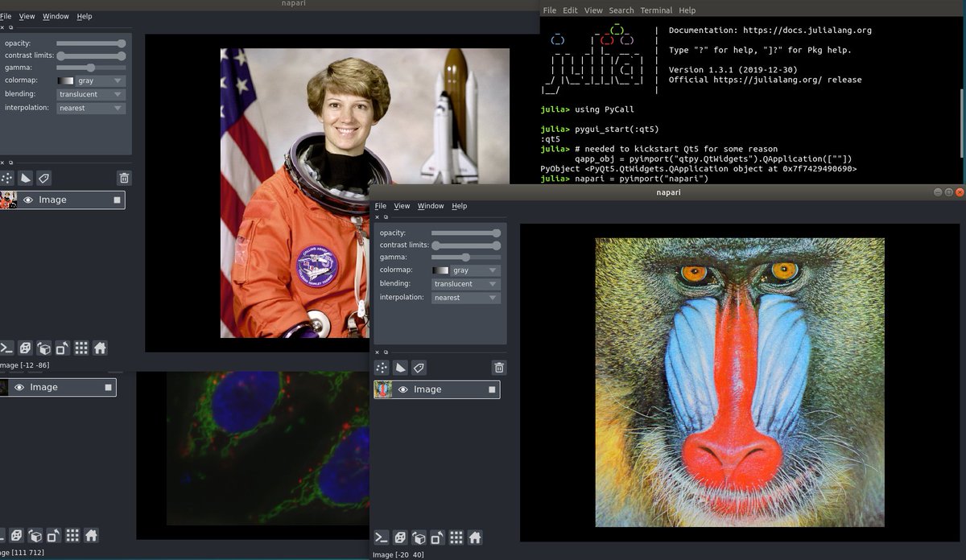Click the 'Image [-20 40]' status text
Image resolution: width=966 pixels, height=560 pixels.
(398, 554)
